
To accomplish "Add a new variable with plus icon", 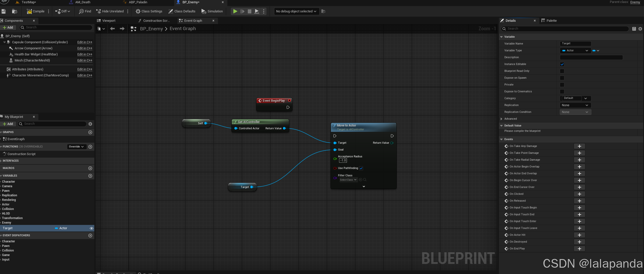I will click(x=90, y=176).
